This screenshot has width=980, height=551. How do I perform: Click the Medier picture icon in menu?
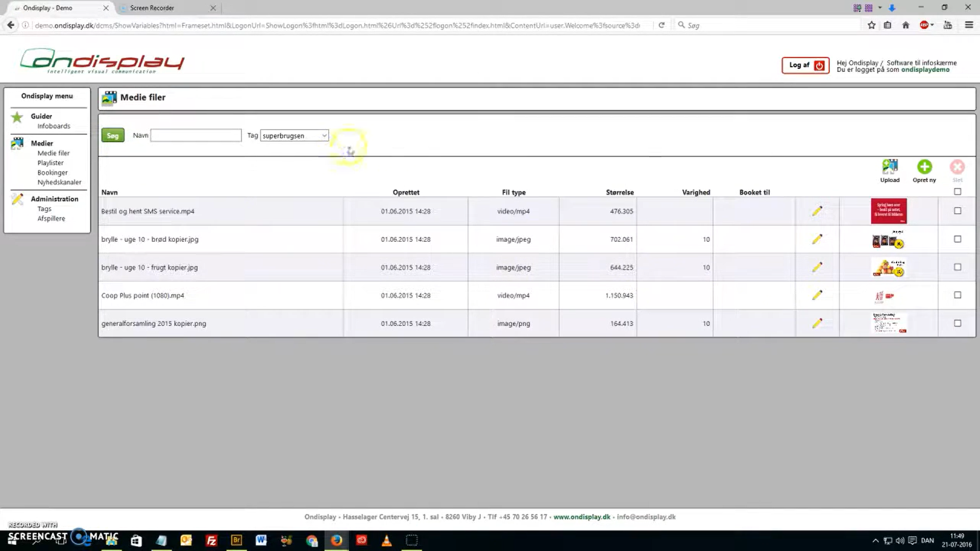pyautogui.click(x=17, y=144)
